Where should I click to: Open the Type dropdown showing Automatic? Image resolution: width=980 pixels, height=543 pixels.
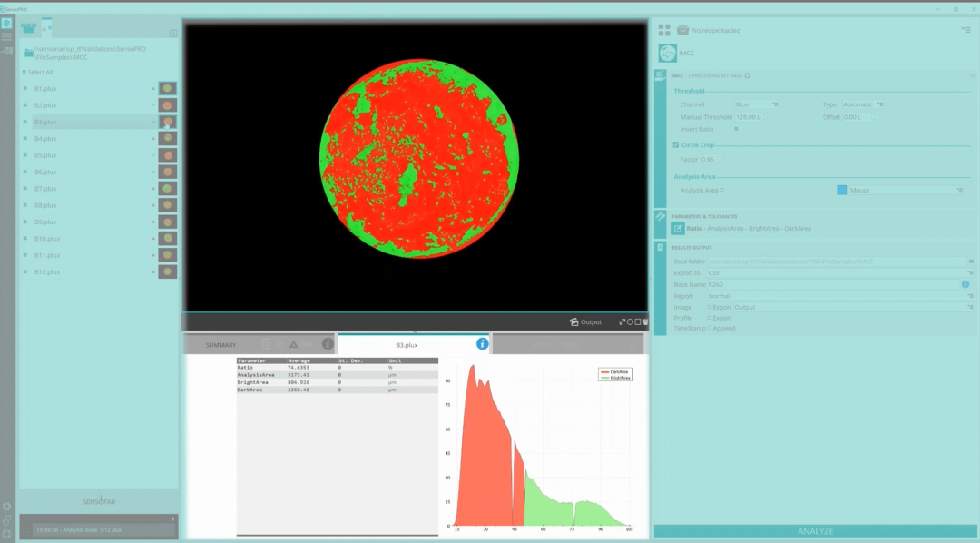coord(863,104)
